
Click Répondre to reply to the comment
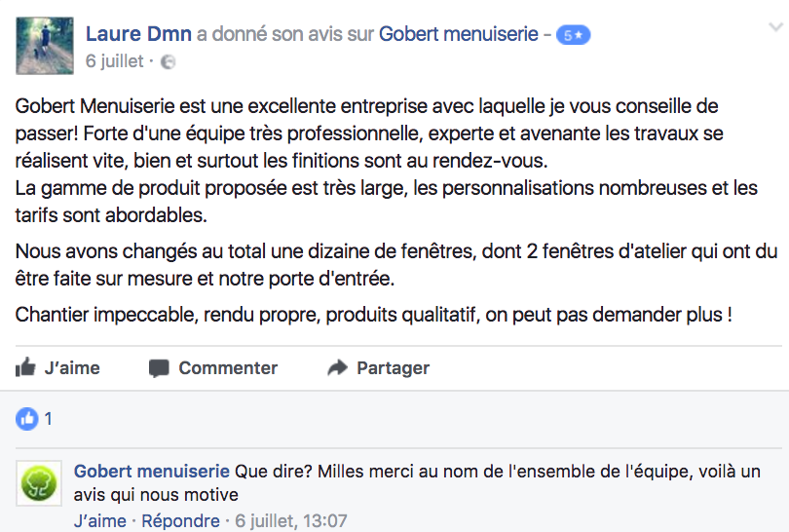point(178,521)
